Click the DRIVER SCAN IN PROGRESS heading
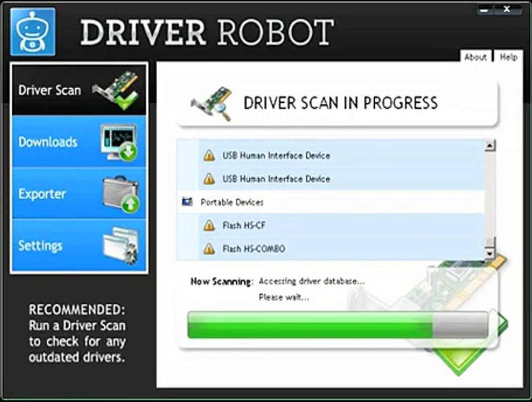Image resolution: width=532 pixels, height=402 pixels. 341,103
